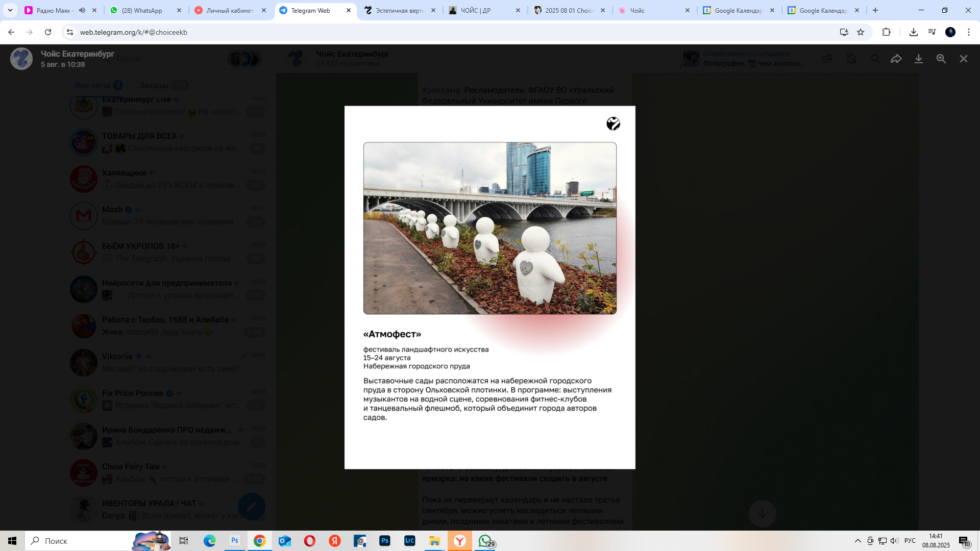Image resolution: width=980 pixels, height=551 pixels.
Task: Download the opened image
Action: coord(919,59)
